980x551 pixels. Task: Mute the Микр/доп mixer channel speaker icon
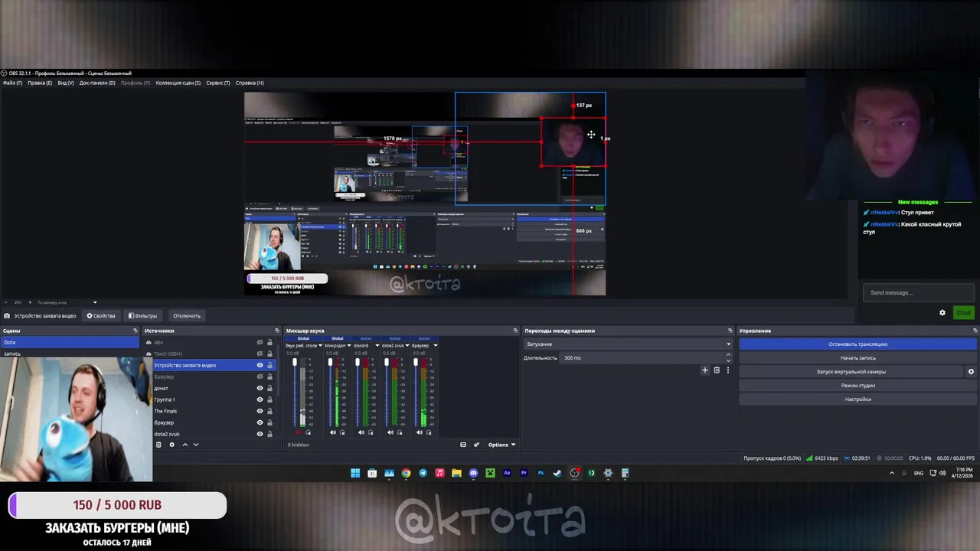332,432
